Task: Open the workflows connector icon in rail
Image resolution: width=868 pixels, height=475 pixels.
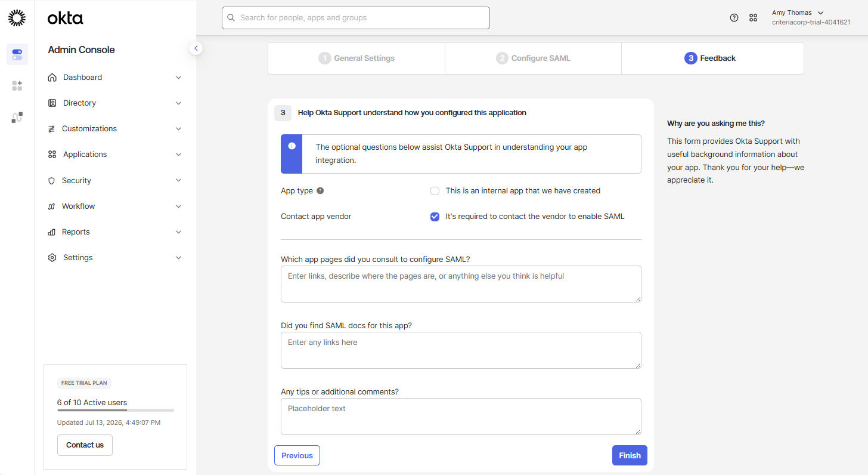Action: (x=17, y=118)
